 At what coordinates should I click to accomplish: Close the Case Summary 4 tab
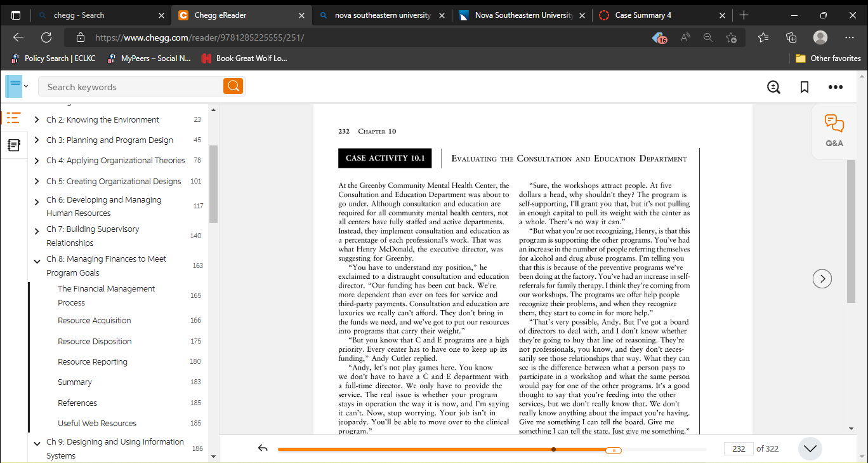coord(722,15)
